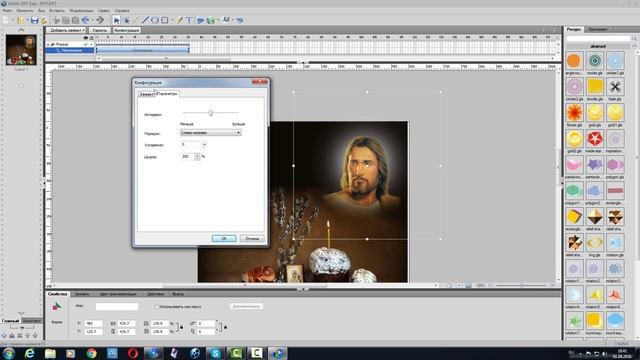The width and height of the screenshot is (640, 360).
Task: Select the arrow Selection tool
Action: 116,20
